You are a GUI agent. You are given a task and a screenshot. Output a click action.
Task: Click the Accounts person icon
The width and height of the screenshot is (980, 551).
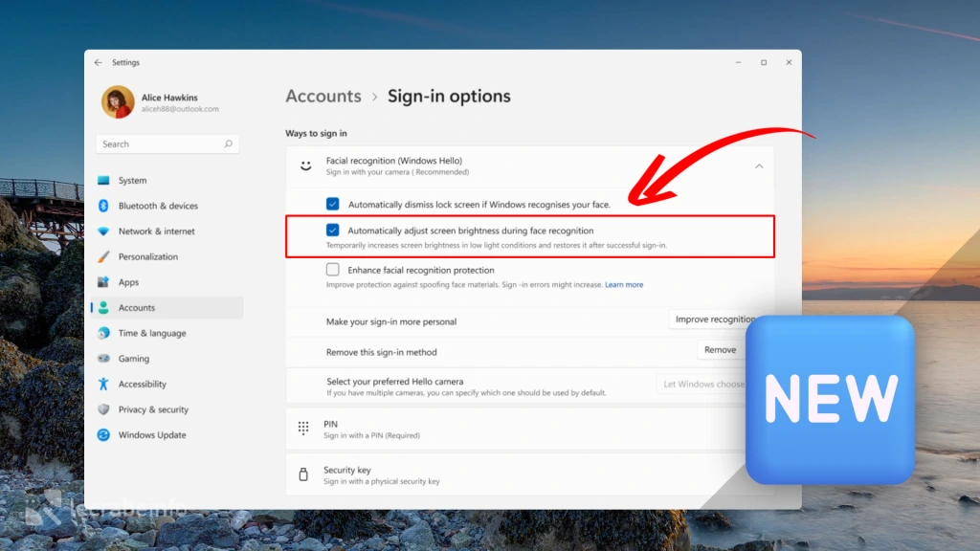tap(103, 307)
